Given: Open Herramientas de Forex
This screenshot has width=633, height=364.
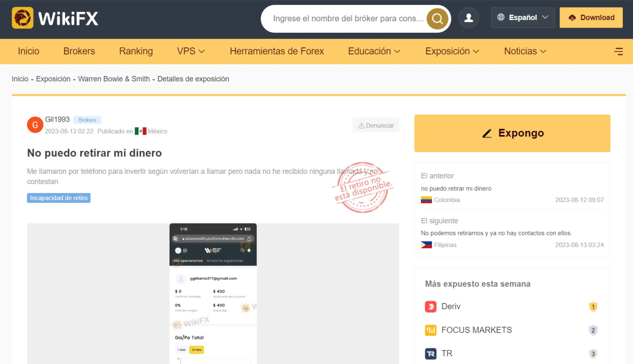Looking at the screenshot, I should point(277,51).
